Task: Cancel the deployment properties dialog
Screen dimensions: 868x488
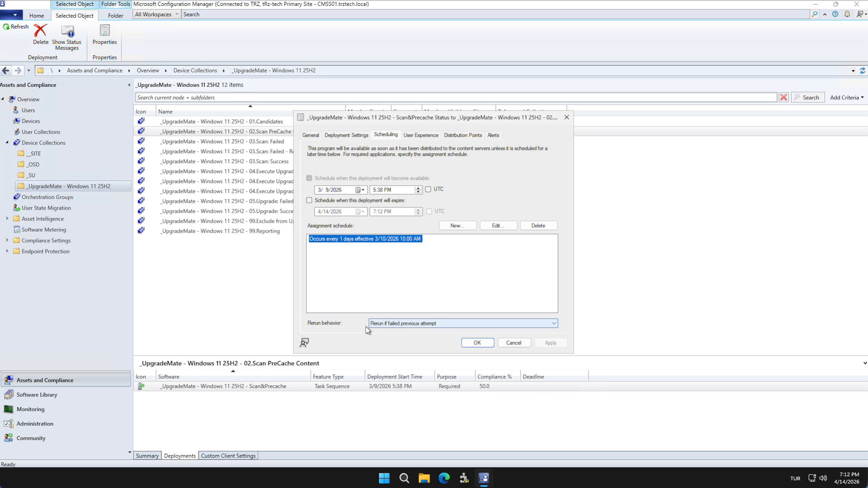Action: point(514,343)
